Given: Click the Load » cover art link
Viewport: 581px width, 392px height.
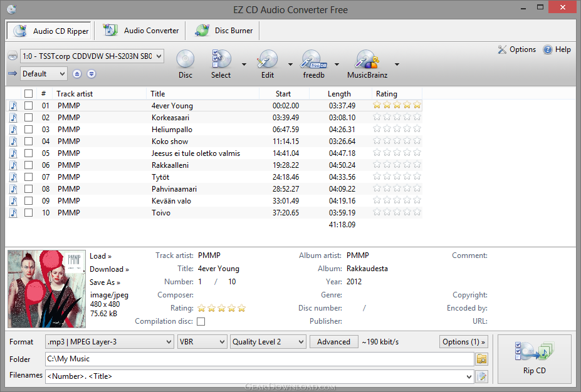Looking at the screenshot, I should pos(100,256).
